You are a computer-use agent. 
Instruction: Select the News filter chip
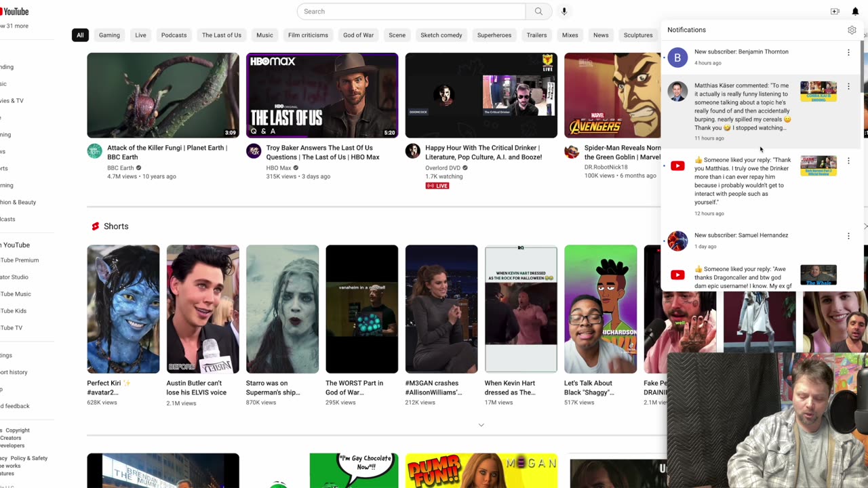point(601,35)
